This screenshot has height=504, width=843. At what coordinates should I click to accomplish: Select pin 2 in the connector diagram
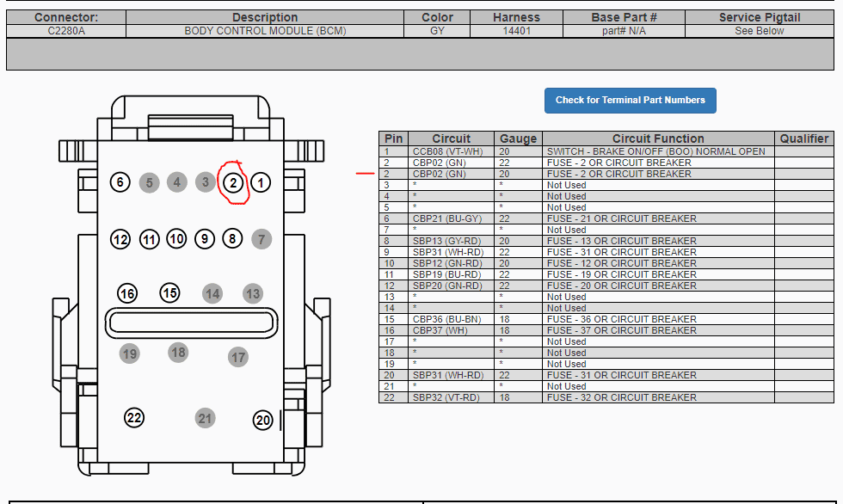(x=233, y=183)
